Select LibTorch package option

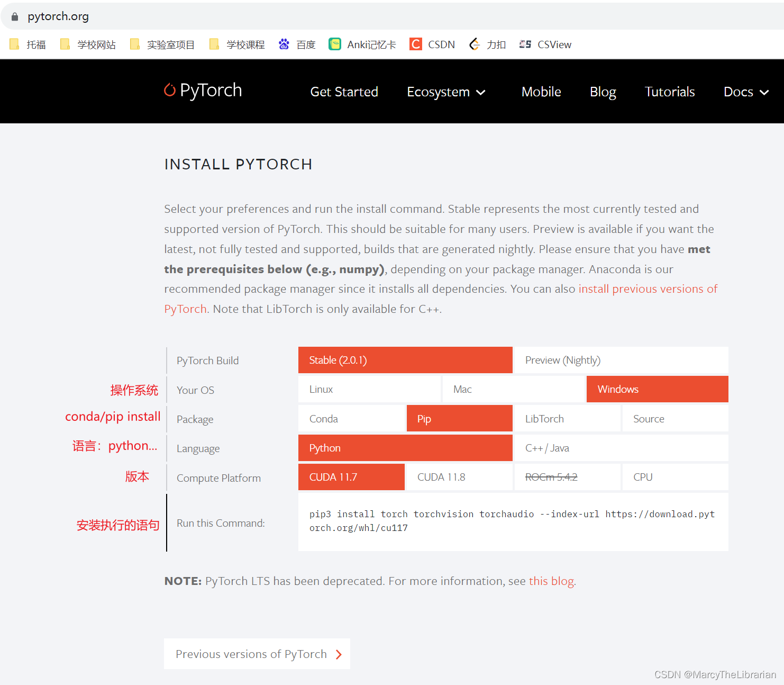tap(567, 419)
